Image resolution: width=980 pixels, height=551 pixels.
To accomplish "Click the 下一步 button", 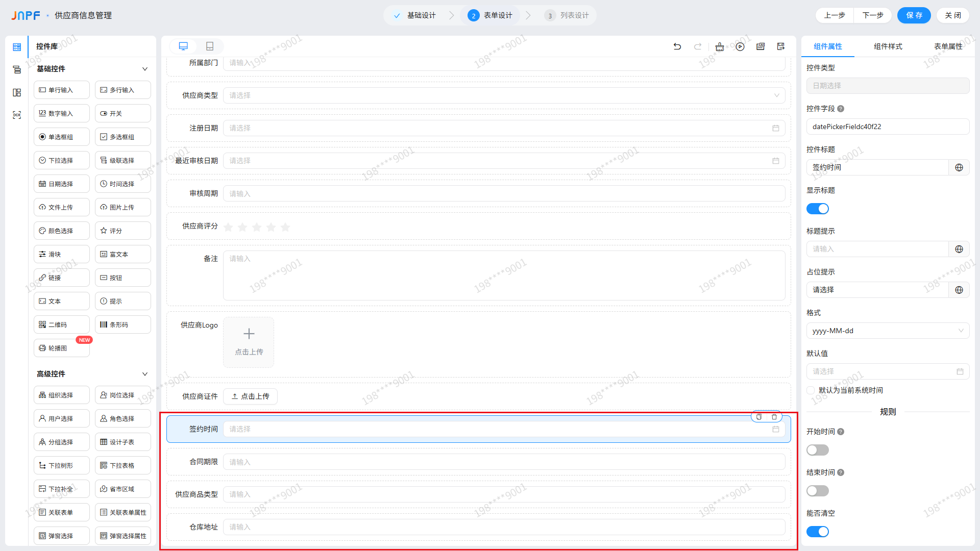I will coord(873,15).
